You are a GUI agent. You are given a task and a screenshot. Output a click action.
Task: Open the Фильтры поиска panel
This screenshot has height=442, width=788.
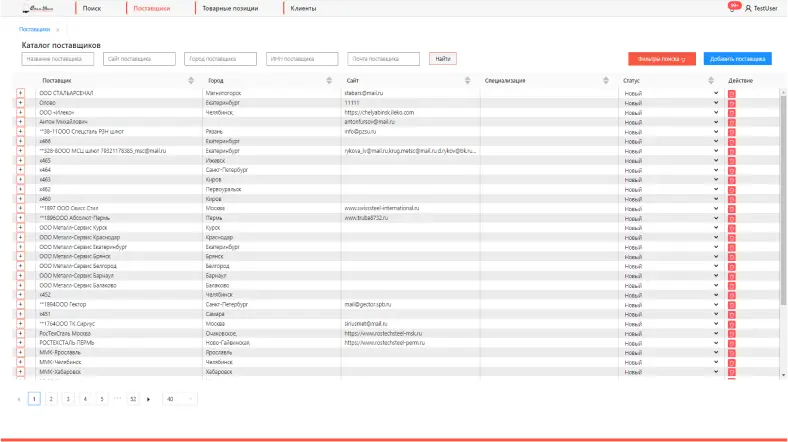(661, 59)
